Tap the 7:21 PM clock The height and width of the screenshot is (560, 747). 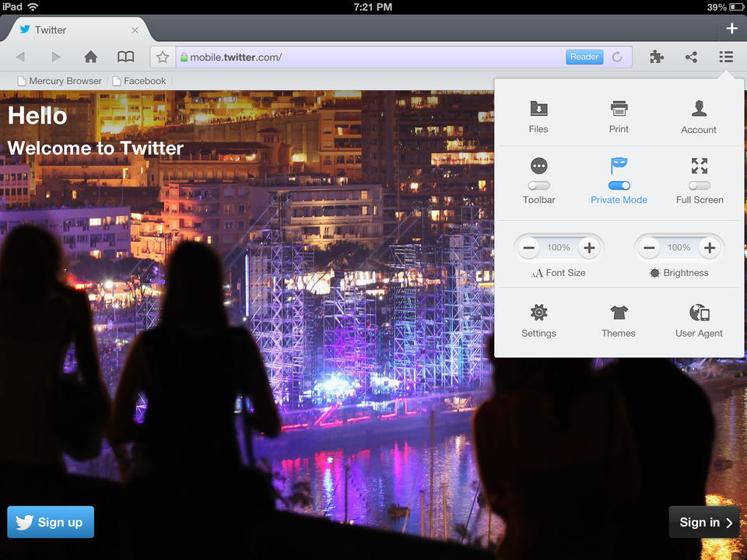(x=373, y=7)
